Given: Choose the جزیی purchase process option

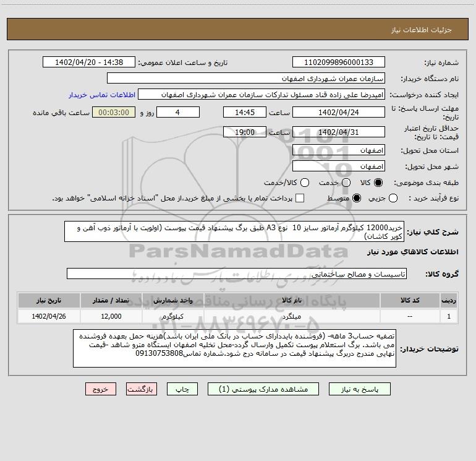Looking at the screenshot, I should (x=393, y=198).
